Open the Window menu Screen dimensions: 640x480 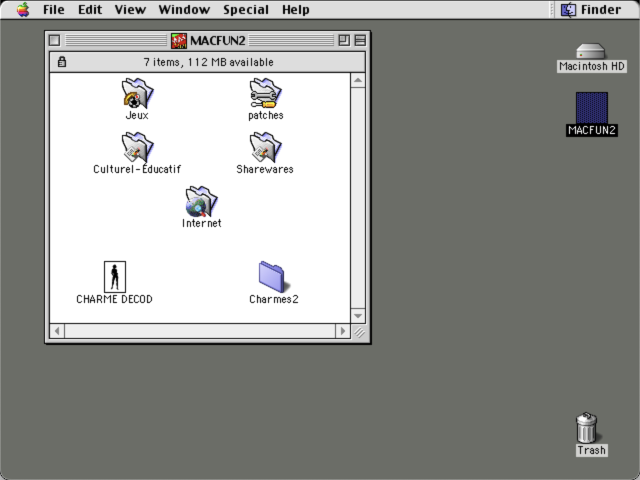(184, 9)
